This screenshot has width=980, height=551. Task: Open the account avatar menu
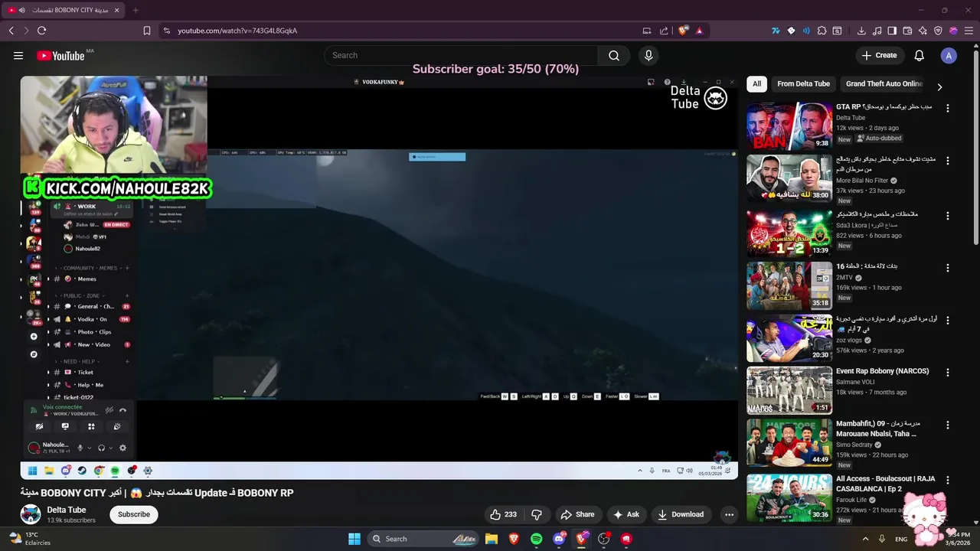click(949, 55)
